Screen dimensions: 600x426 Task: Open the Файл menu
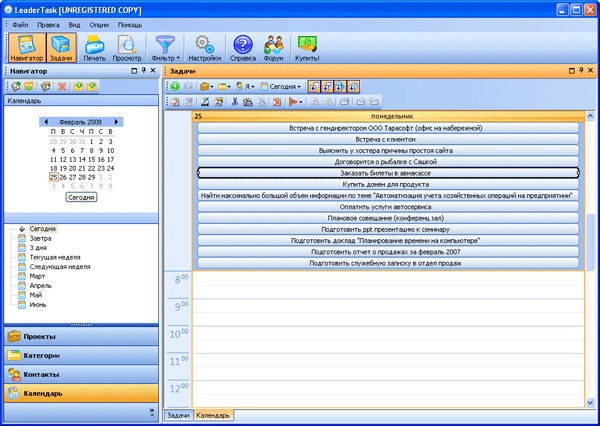(20, 25)
